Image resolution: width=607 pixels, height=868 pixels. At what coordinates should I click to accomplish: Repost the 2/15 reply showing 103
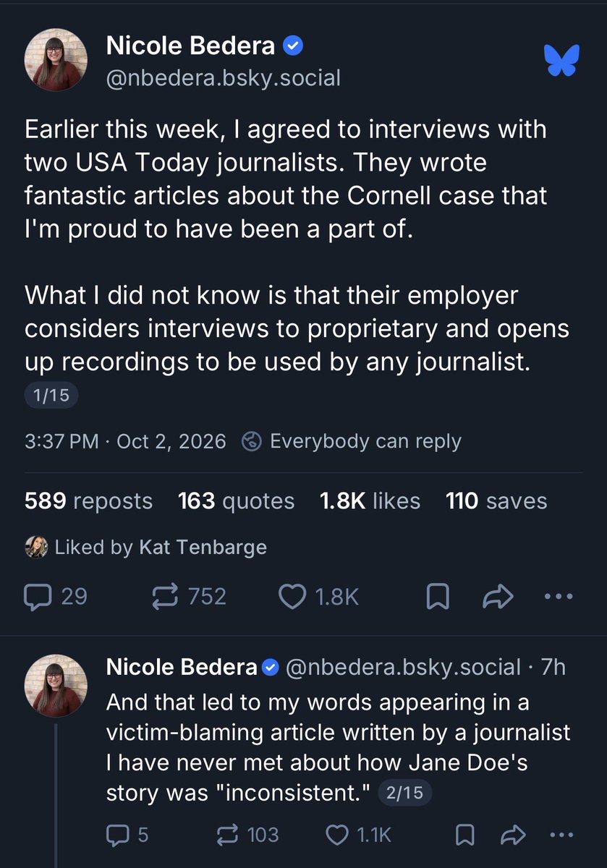click(247, 835)
